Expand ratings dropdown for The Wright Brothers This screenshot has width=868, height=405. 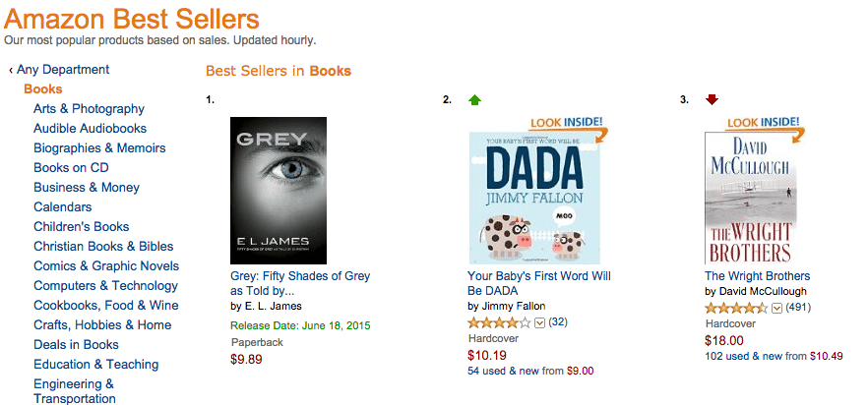[x=776, y=308]
